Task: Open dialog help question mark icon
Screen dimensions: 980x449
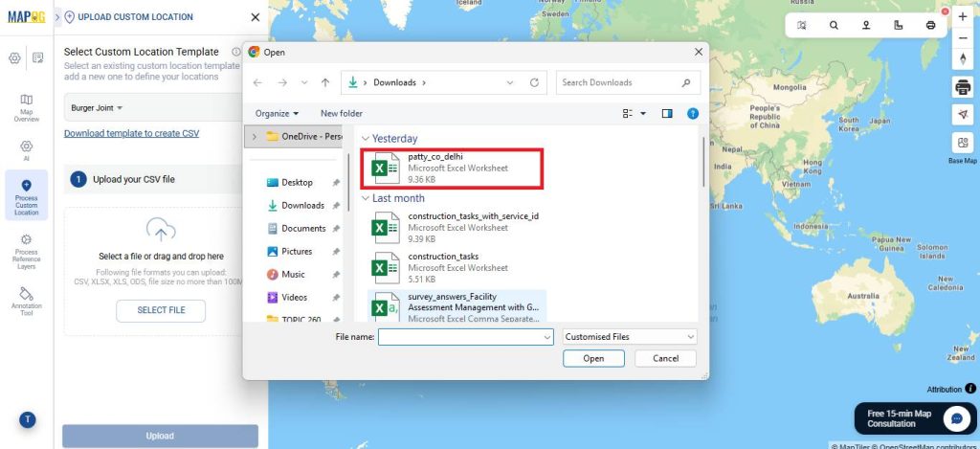Action: tap(693, 113)
